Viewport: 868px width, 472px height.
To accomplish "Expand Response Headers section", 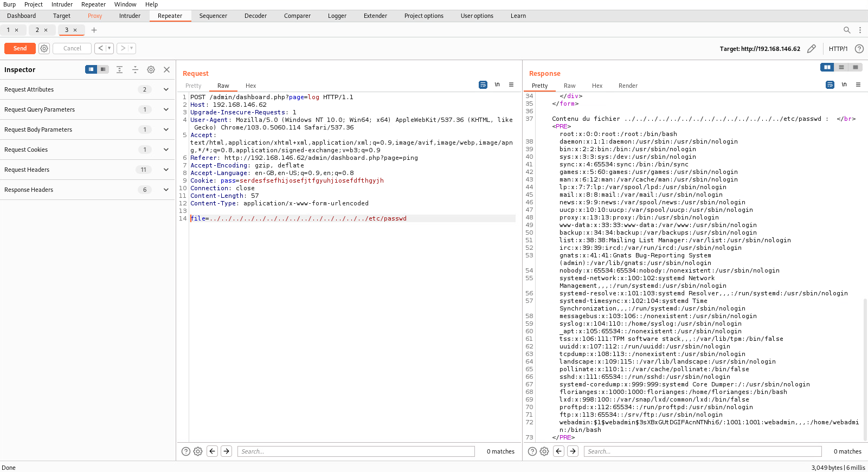I will pos(166,190).
